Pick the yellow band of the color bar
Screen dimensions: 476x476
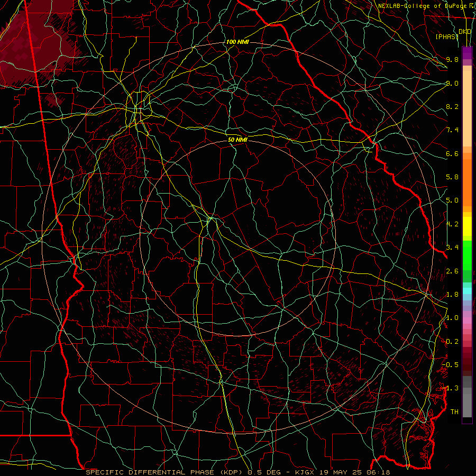(467, 226)
